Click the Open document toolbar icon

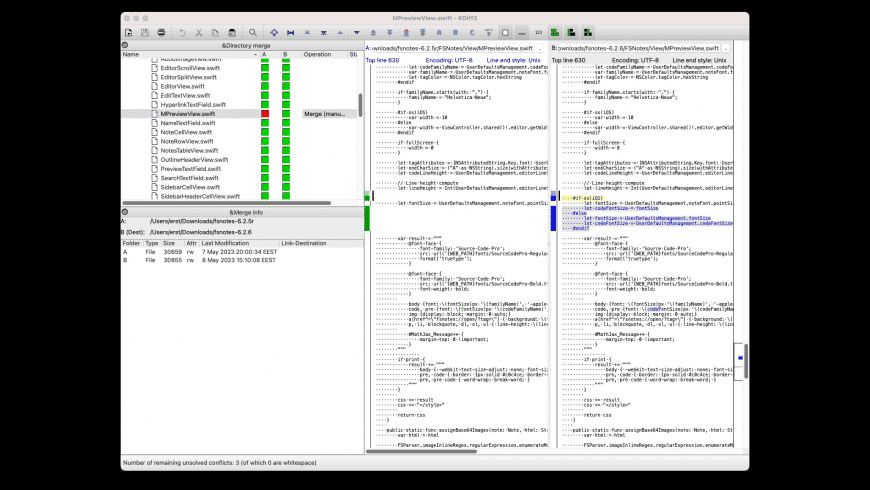[129, 33]
